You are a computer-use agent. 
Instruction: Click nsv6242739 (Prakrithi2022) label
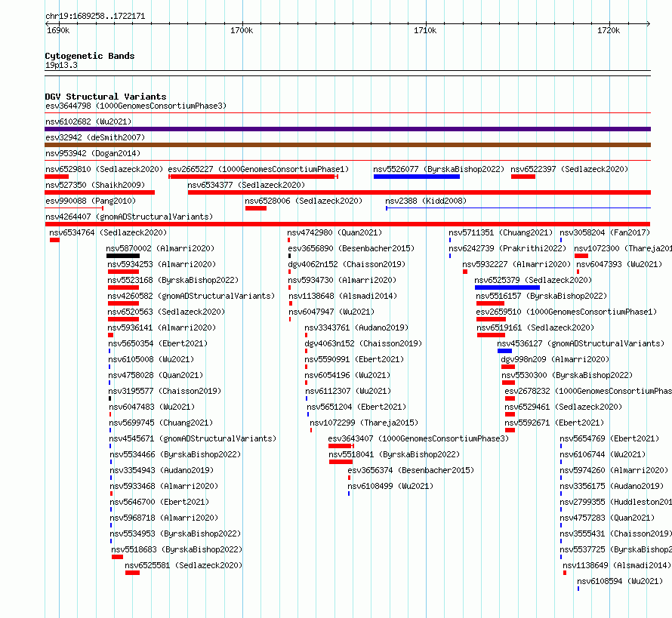coord(507,248)
